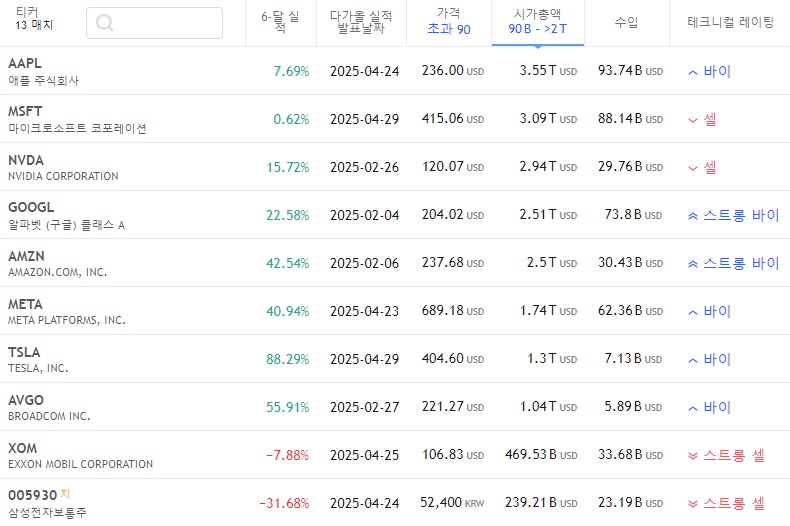Viewport: 790px width, 526px height.
Task: Open GOOGL ticker link
Action: point(31,207)
